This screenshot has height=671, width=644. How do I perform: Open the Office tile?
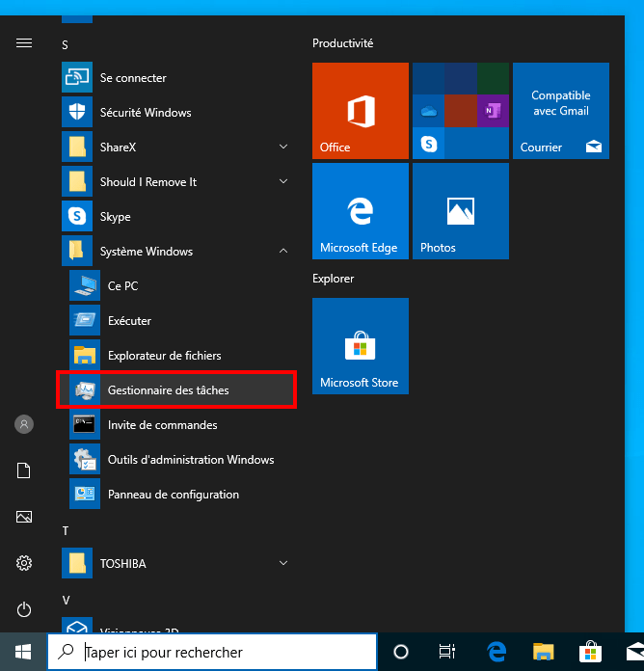[x=361, y=111]
